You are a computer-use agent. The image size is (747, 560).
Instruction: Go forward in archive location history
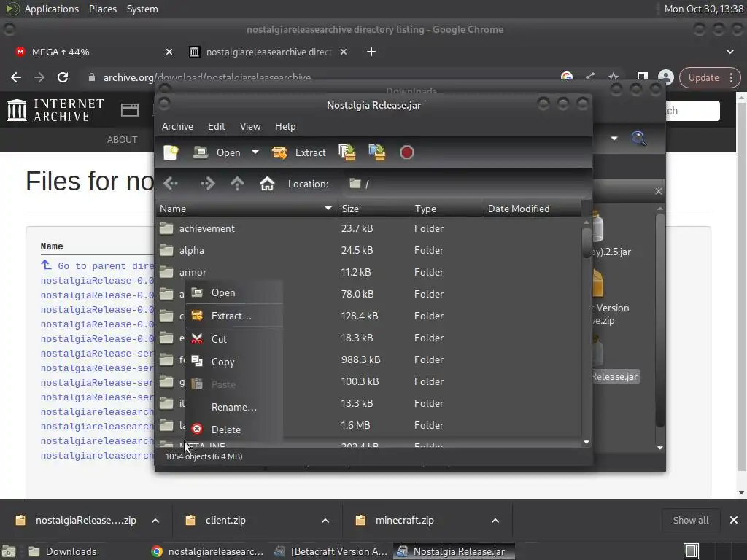coord(208,183)
